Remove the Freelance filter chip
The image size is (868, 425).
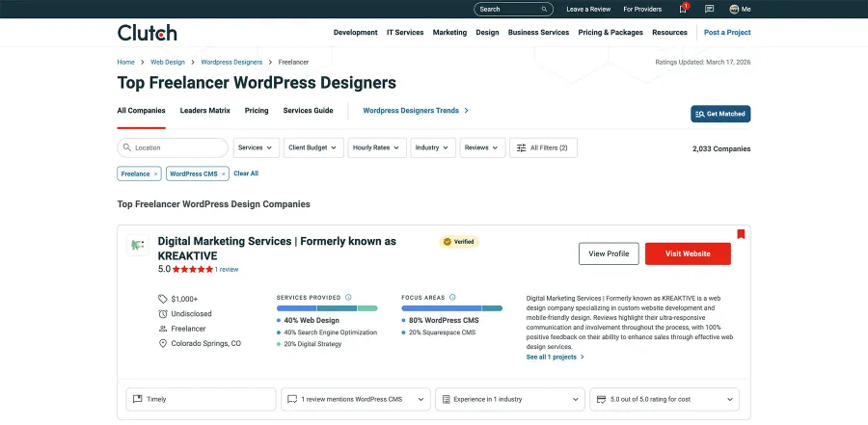click(155, 173)
